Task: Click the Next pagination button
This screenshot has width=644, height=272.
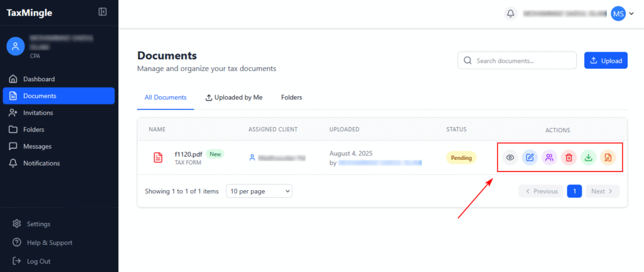Action: 602,191
